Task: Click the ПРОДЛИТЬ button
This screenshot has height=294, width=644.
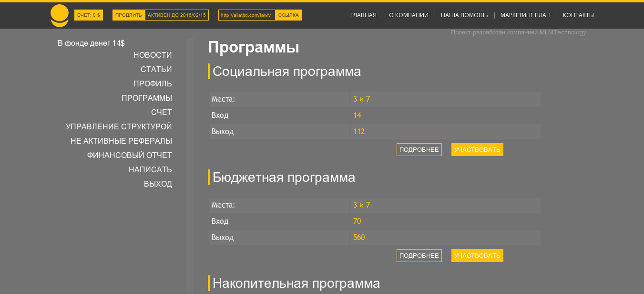Action: [x=129, y=15]
